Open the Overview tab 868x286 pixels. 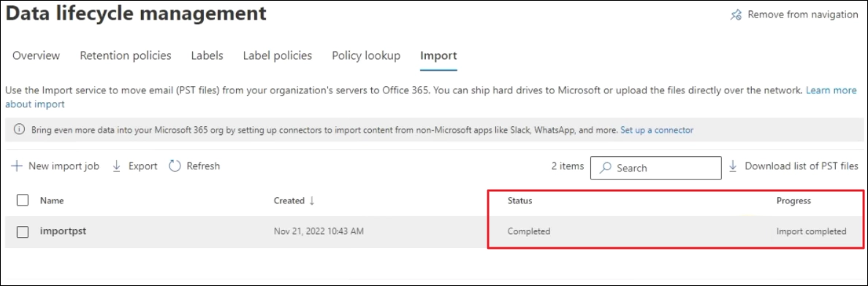tap(36, 55)
